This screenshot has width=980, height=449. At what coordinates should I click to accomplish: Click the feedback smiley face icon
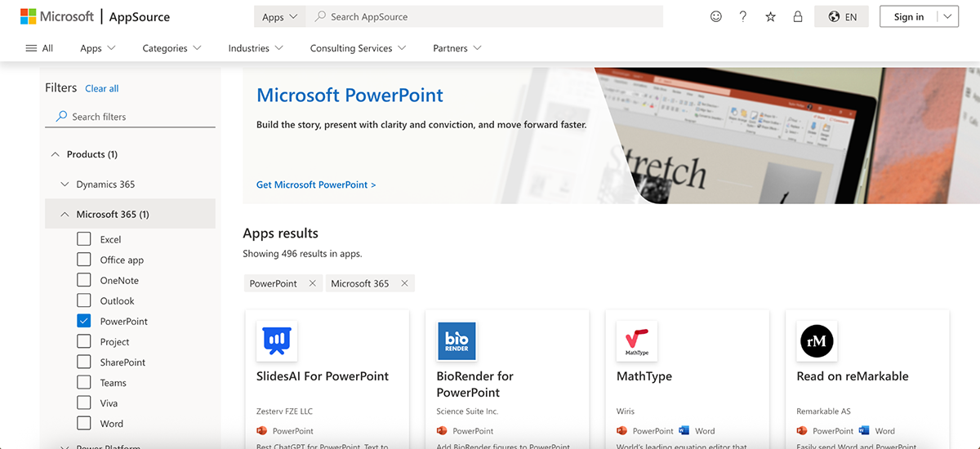point(716,16)
